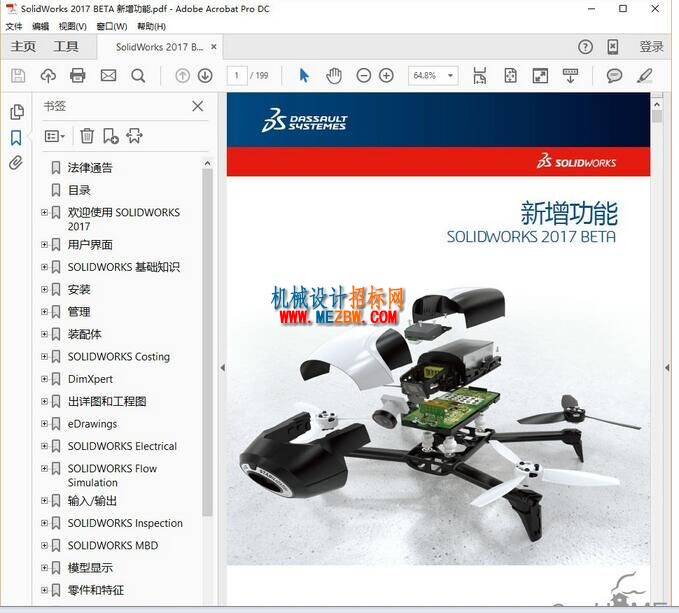
Task: Open the help question mark icon
Action: (585, 47)
